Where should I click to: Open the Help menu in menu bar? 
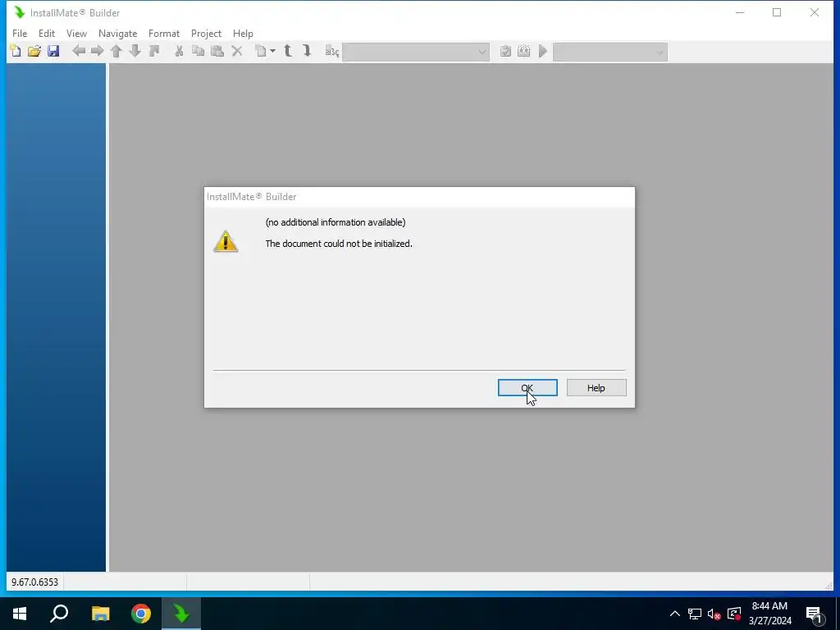point(243,33)
